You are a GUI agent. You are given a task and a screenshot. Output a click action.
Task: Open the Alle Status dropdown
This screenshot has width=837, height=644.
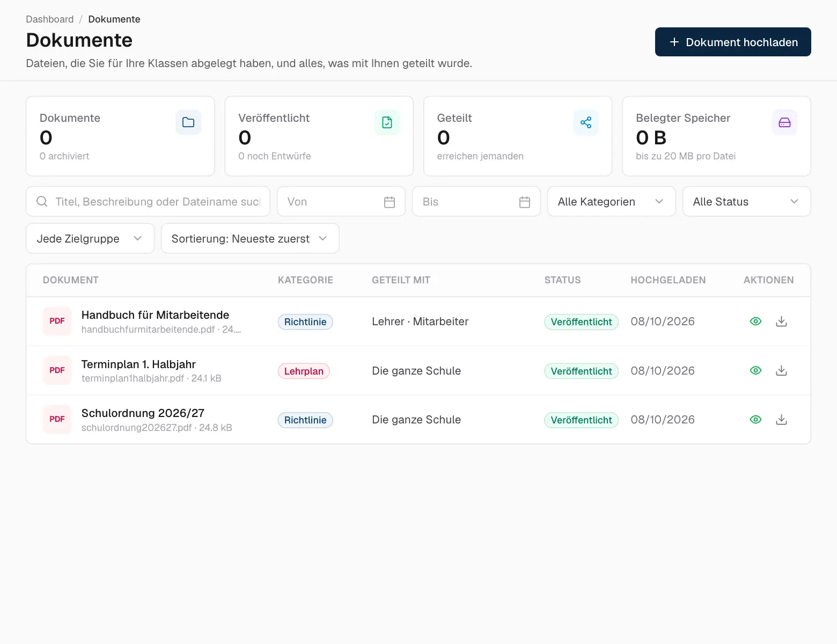(x=746, y=202)
